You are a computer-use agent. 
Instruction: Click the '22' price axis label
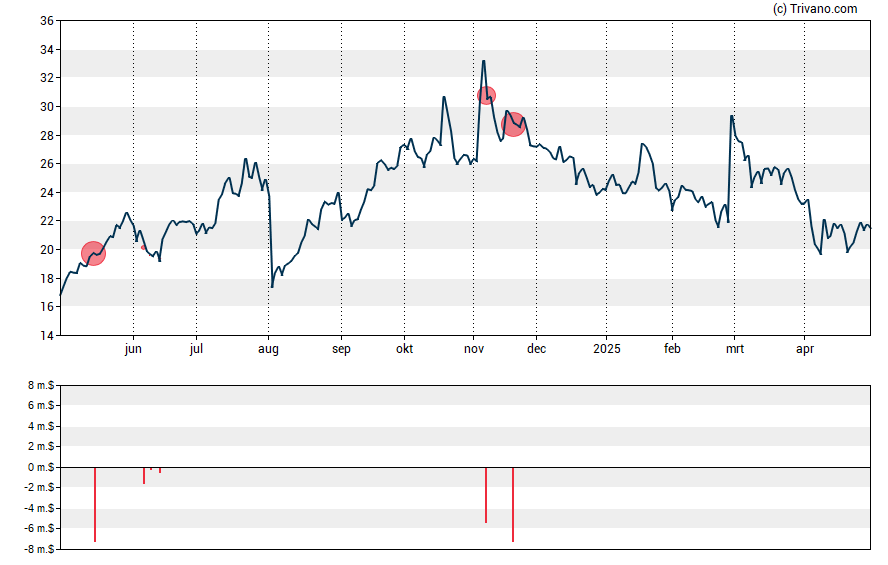[x=47, y=221]
